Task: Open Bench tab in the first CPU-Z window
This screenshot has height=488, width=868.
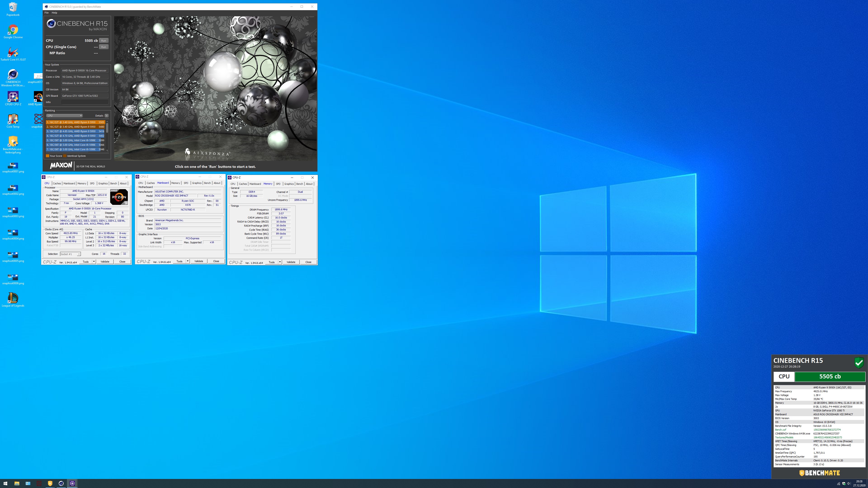Action: (113, 183)
